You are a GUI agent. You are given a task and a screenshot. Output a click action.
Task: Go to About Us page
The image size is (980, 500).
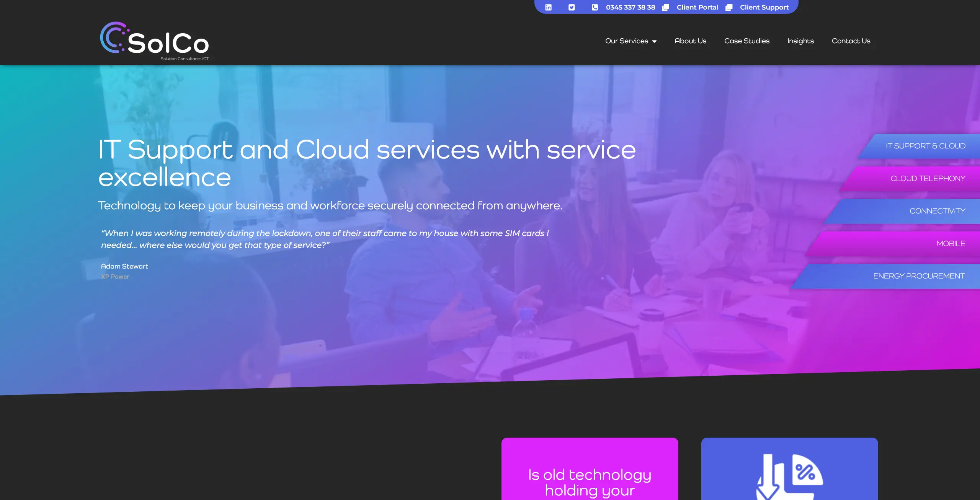point(690,41)
